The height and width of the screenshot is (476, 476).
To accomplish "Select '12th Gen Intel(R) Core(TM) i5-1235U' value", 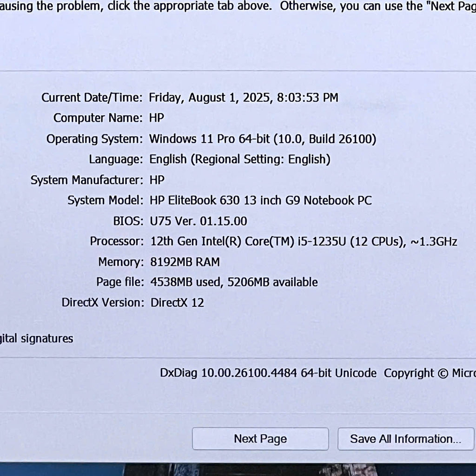I will [304, 242].
